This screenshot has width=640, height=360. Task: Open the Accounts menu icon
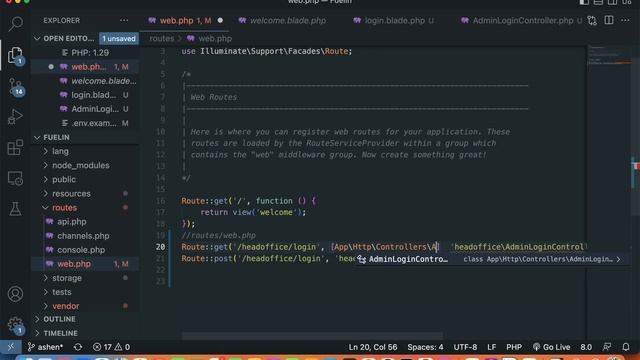(16, 294)
